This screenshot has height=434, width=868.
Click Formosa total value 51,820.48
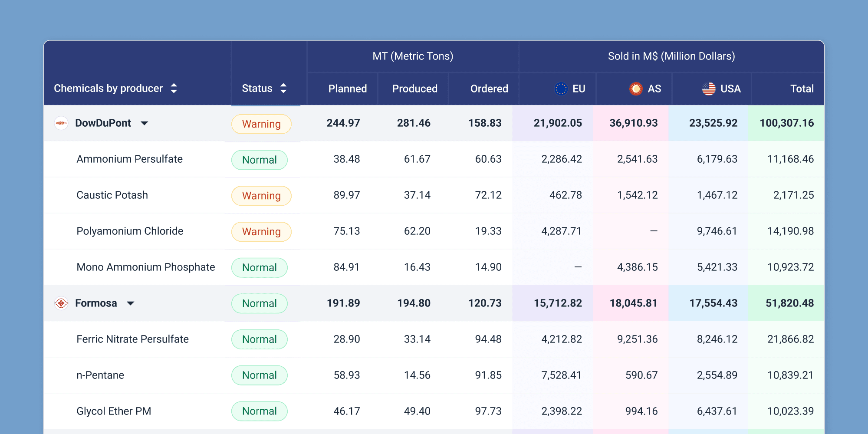click(790, 303)
